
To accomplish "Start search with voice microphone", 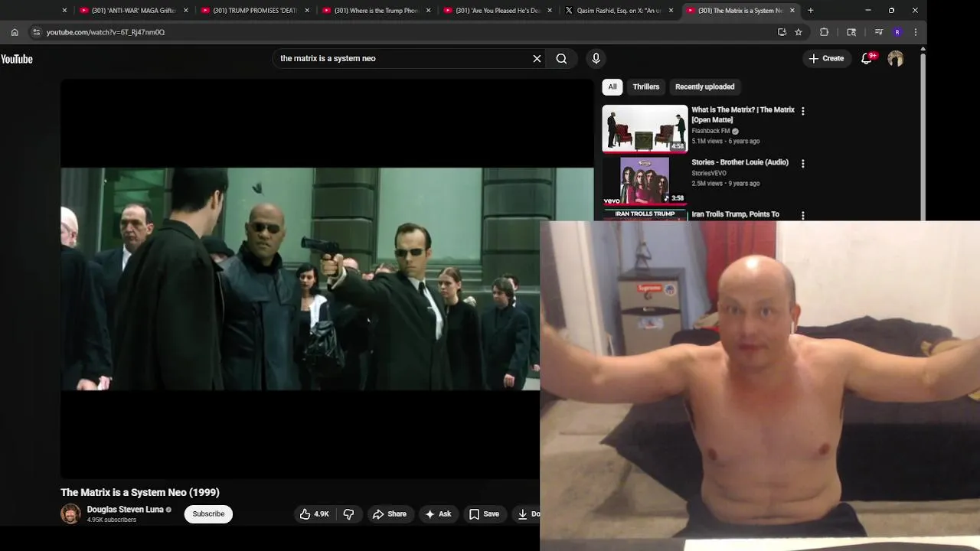I will click(x=596, y=58).
